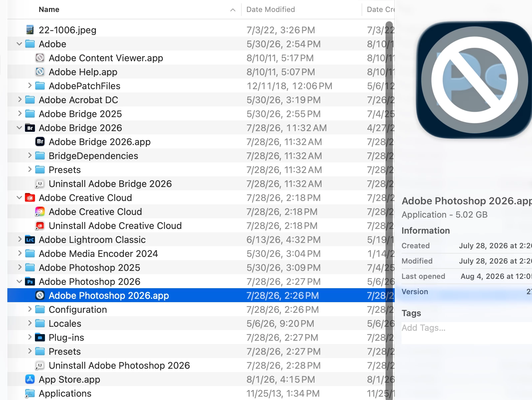Sort by the Date Modified column header
The image size is (532, 400).
[x=271, y=10]
